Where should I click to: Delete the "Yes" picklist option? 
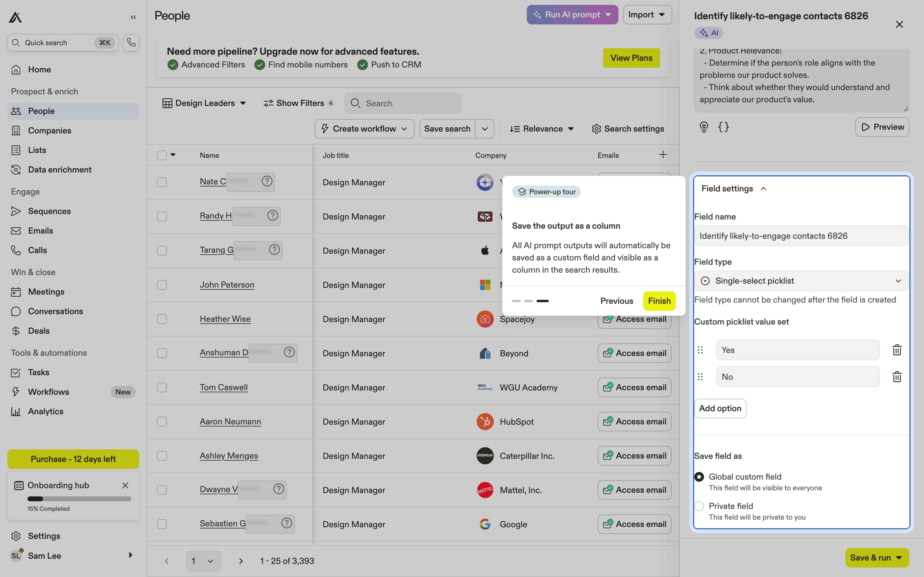[897, 350]
